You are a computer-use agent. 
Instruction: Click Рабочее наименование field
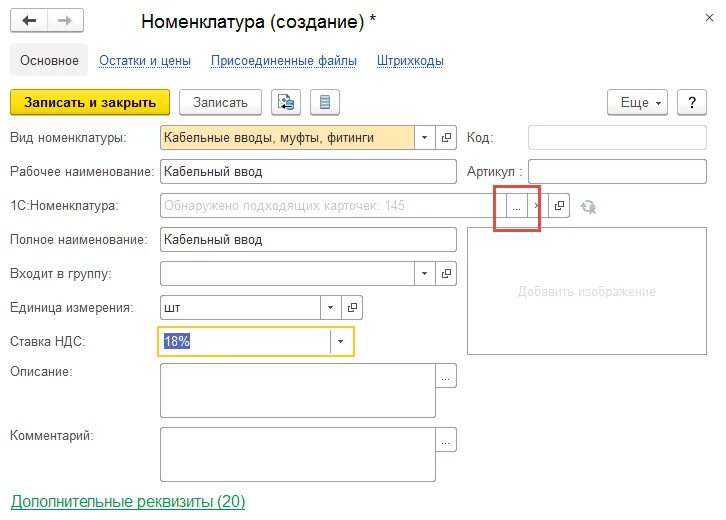[308, 171]
